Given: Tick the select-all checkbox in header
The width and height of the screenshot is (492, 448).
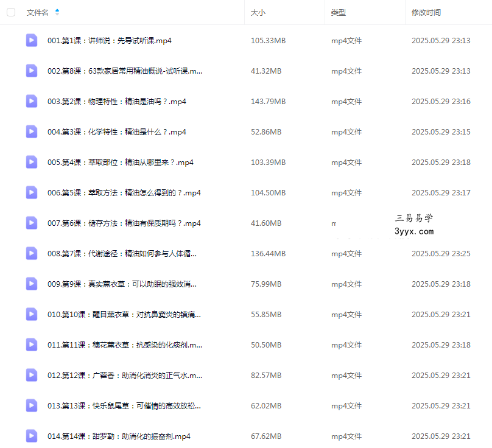Looking at the screenshot, I should click(11, 12).
